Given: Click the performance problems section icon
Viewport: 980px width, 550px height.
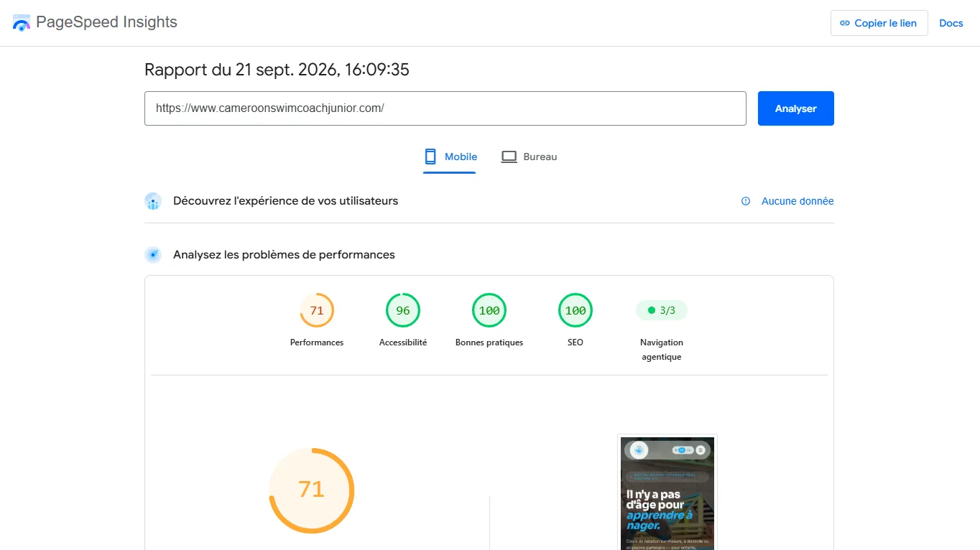Looking at the screenshot, I should point(153,255).
